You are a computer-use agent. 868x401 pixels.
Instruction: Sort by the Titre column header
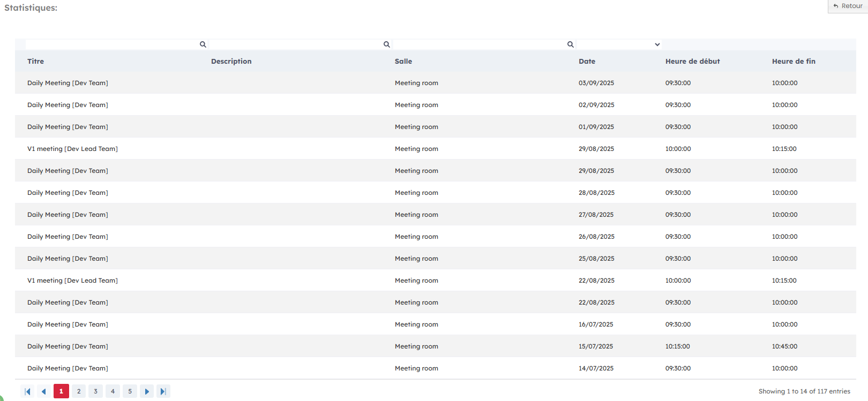36,62
